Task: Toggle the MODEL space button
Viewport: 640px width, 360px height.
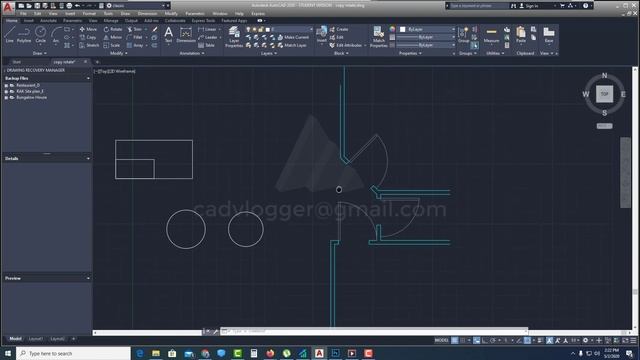Action: tap(441, 340)
